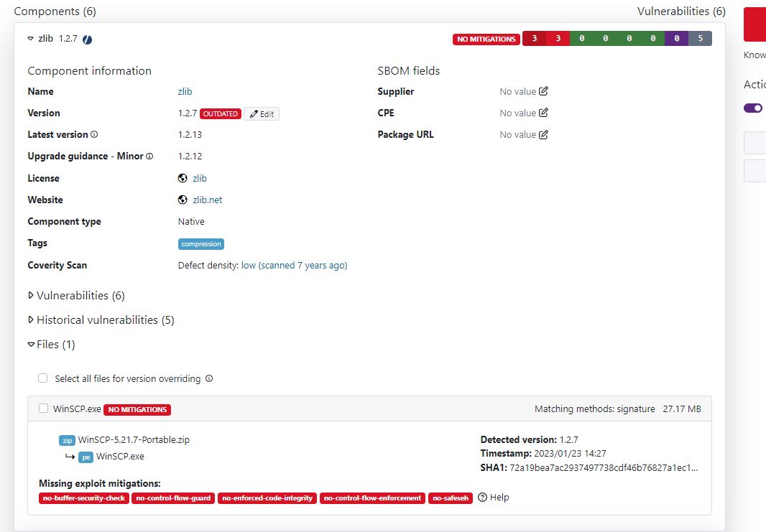Click the Upgrade guidance info icon

click(149, 157)
